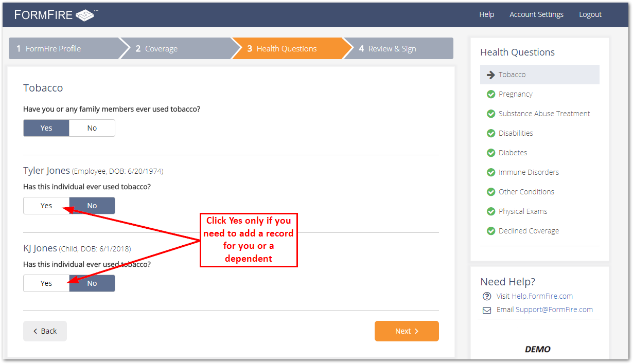Click Logout in the header

pyautogui.click(x=590, y=14)
